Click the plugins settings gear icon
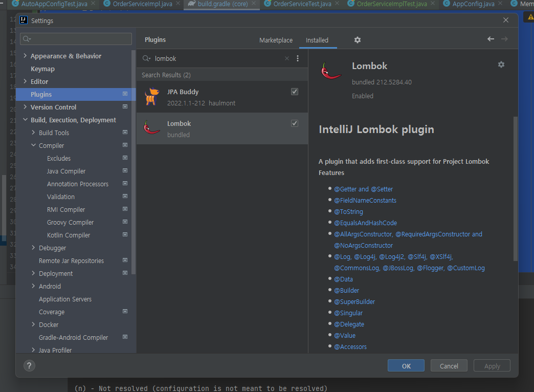 pos(357,40)
